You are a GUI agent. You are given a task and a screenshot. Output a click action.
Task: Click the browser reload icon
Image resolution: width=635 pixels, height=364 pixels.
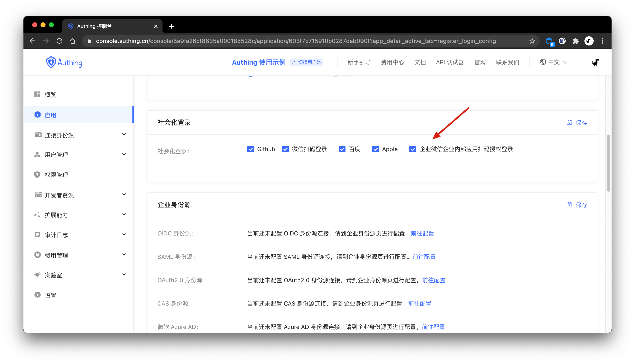tap(59, 41)
